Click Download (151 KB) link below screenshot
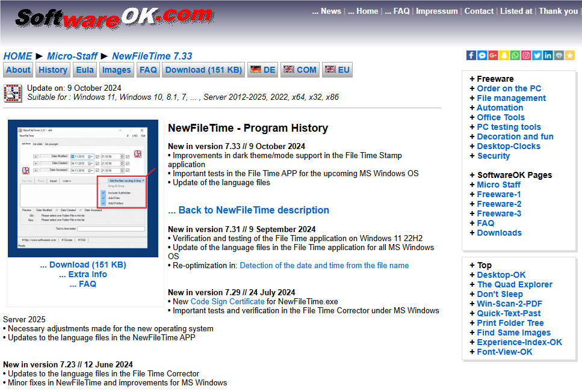Viewport: 582px width, 392px height. point(83,265)
